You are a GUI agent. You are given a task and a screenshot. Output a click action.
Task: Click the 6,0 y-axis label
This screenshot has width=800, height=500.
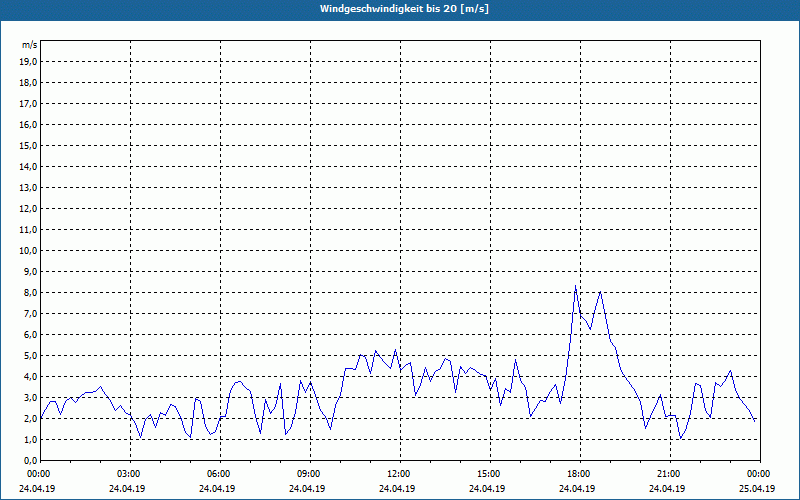pyautogui.click(x=31, y=334)
